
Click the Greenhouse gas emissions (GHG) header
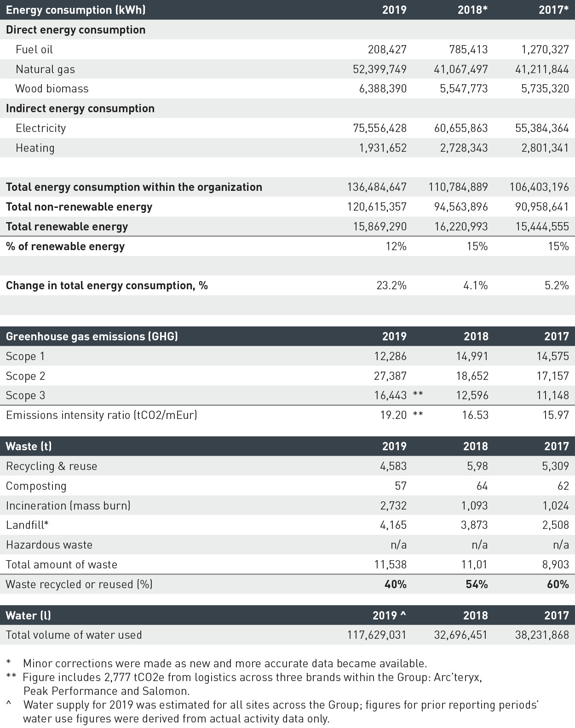pyautogui.click(x=92, y=337)
